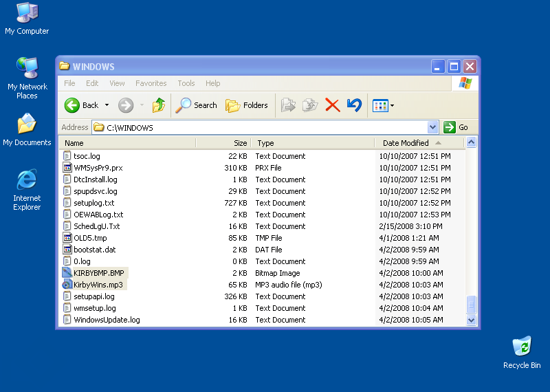Open the View menu
The height and width of the screenshot is (392, 550).
(x=117, y=83)
